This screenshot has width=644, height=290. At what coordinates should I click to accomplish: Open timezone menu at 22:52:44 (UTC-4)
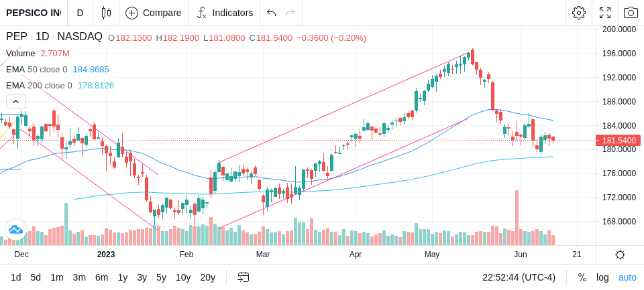pos(519,277)
